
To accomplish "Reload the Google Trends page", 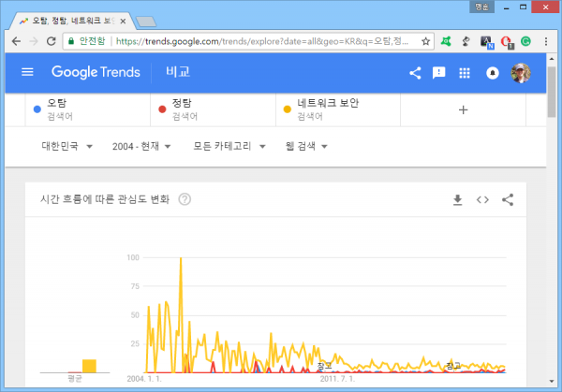I will [x=52, y=41].
